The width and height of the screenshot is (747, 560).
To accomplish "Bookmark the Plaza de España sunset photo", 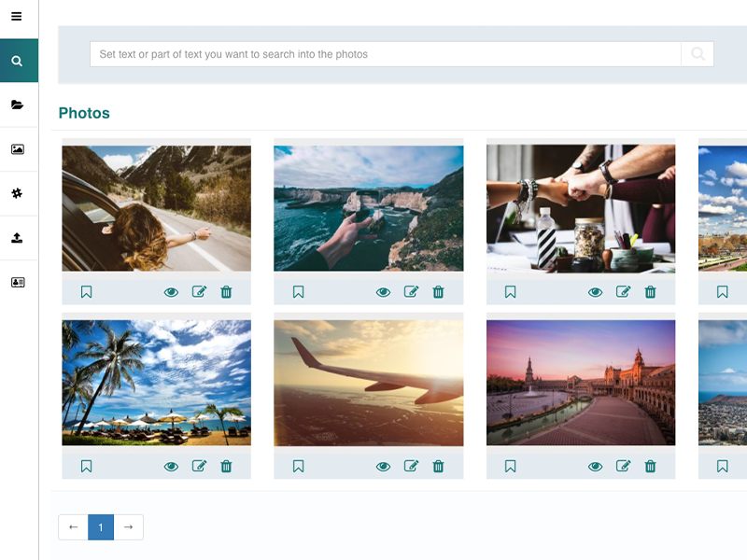I will [510, 467].
